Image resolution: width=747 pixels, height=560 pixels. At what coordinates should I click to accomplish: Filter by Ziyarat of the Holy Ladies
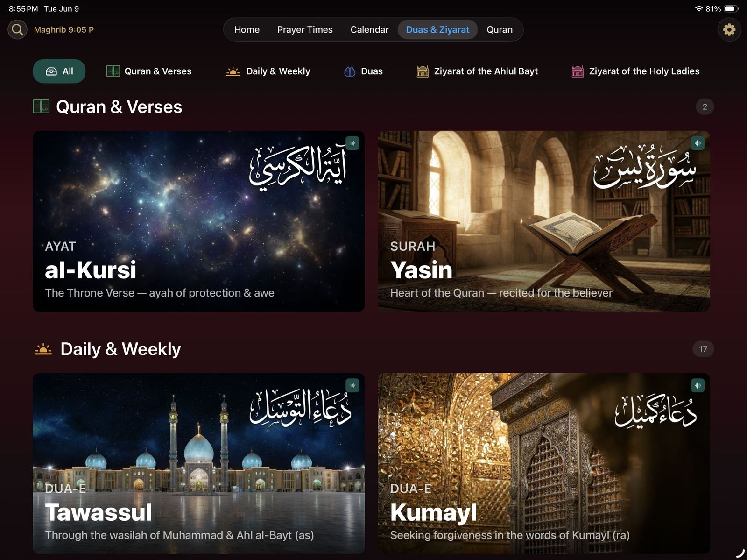click(635, 71)
